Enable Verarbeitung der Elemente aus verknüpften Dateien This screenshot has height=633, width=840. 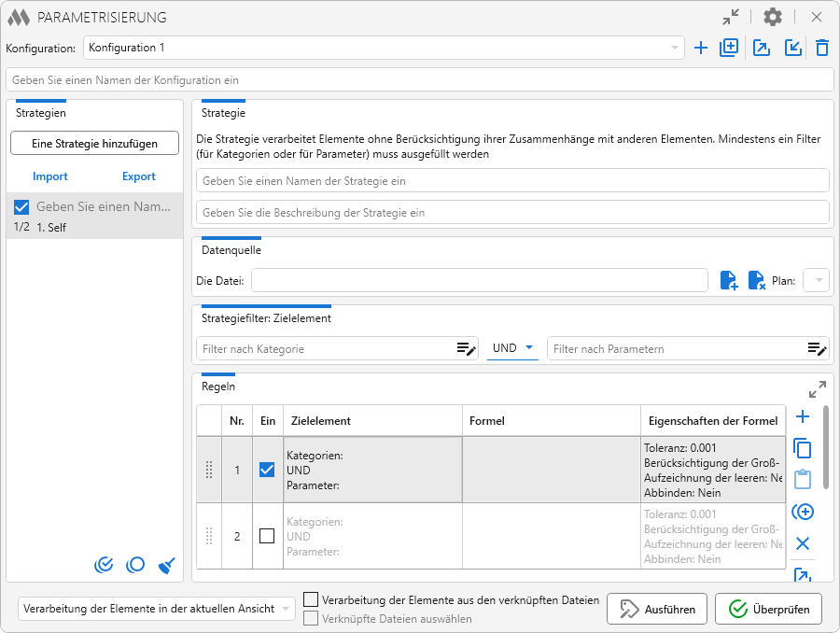click(x=311, y=599)
